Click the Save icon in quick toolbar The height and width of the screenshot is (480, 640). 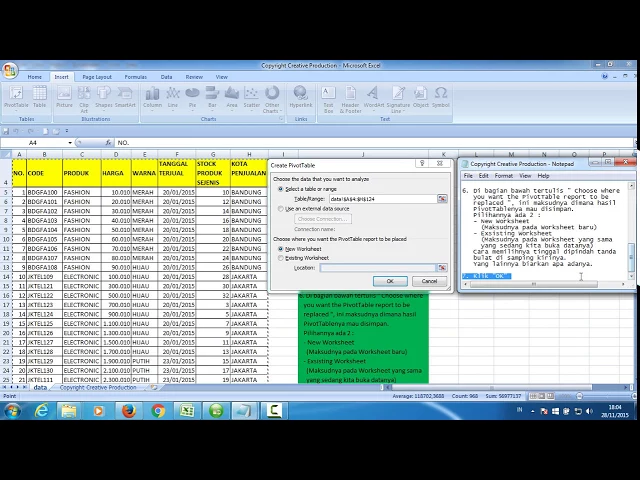(x=6, y=131)
